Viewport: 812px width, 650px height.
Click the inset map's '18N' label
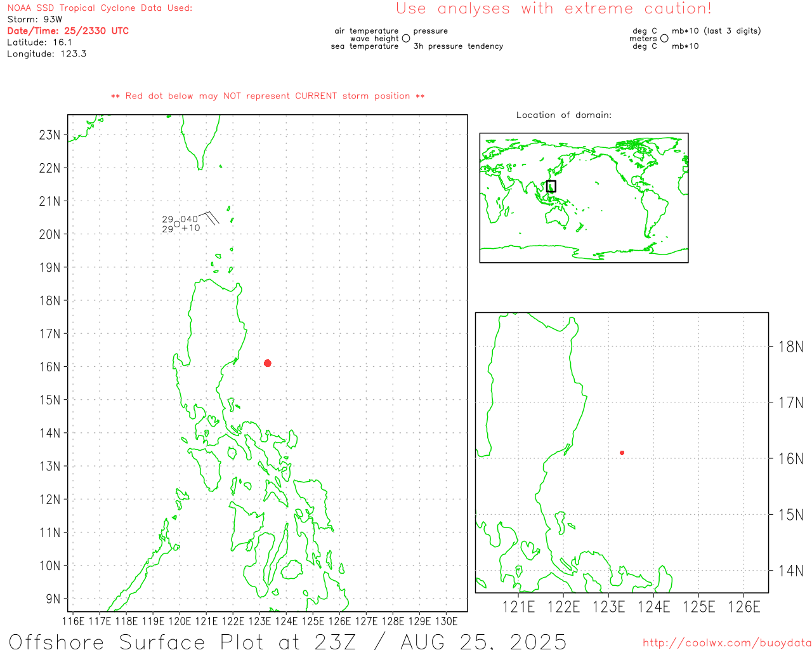tap(791, 347)
